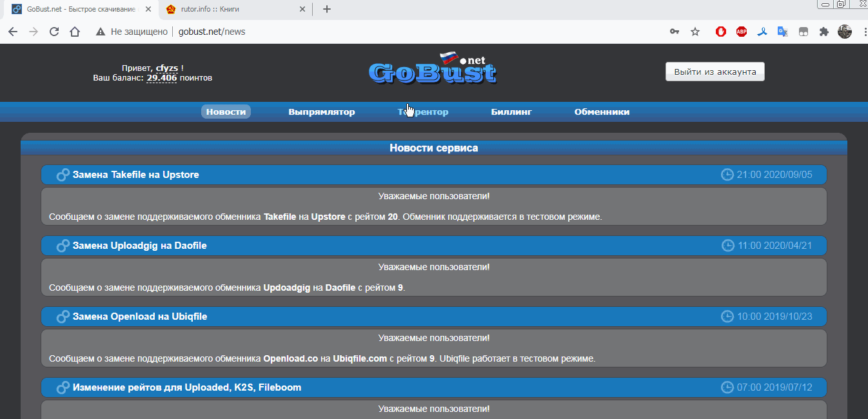Open the Новости menu item

pos(226,112)
